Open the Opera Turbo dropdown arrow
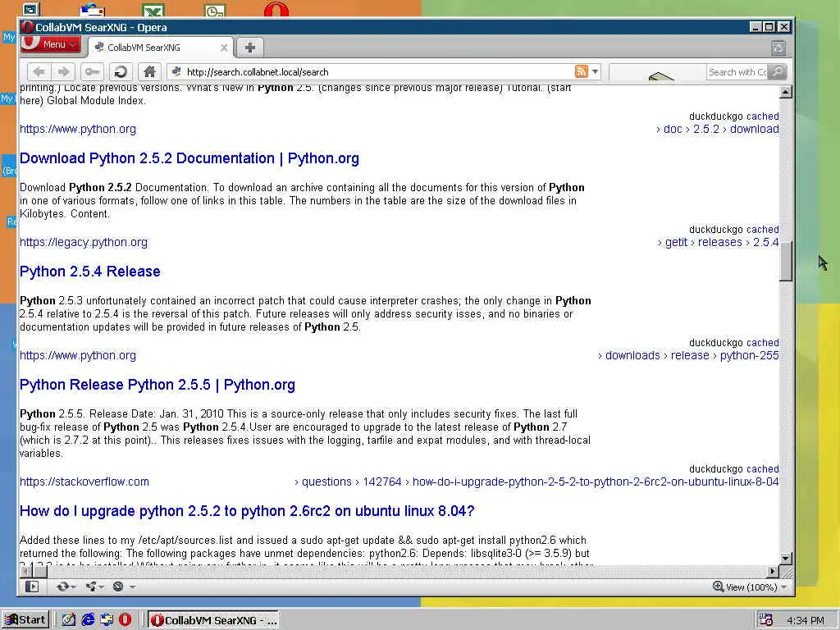This screenshot has width=840, height=630. coord(132,587)
